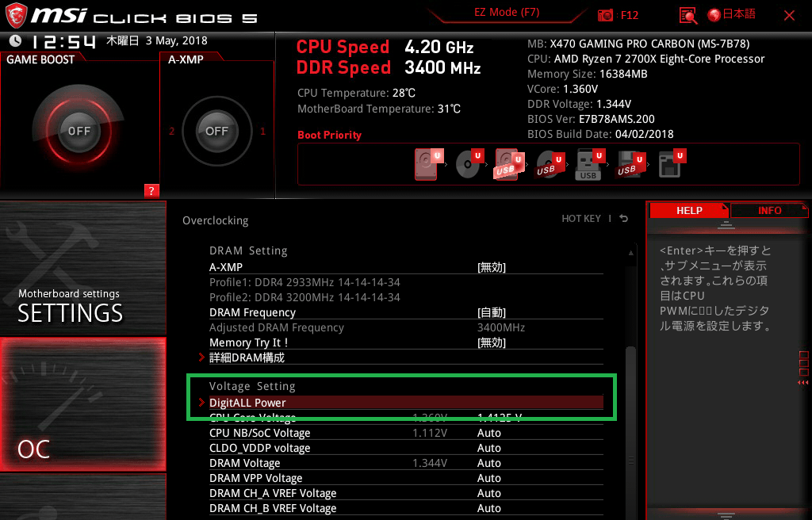
Task: Change DRAM VPP Voltage Auto value
Action: click(x=488, y=478)
